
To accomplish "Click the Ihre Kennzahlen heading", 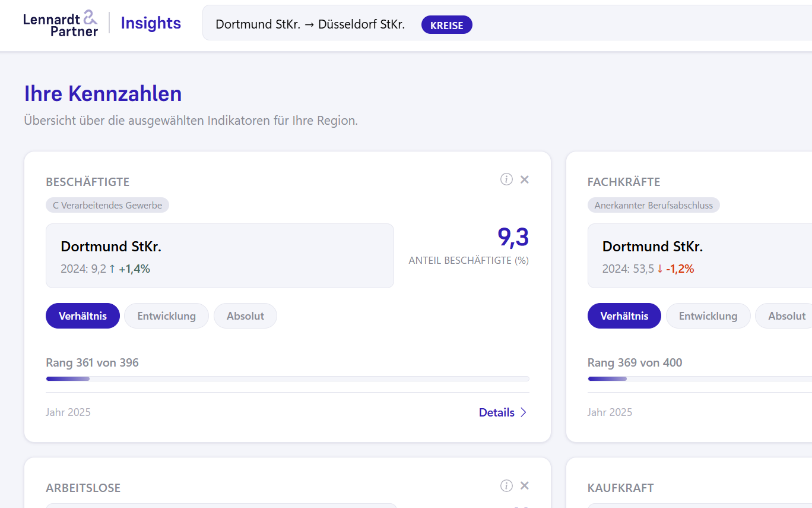I will coord(103,94).
